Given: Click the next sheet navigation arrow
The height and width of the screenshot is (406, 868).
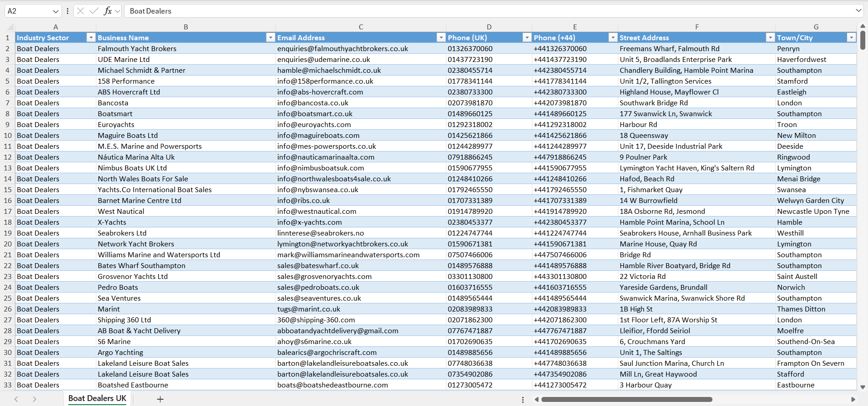Looking at the screenshot, I should pos(34,399).
